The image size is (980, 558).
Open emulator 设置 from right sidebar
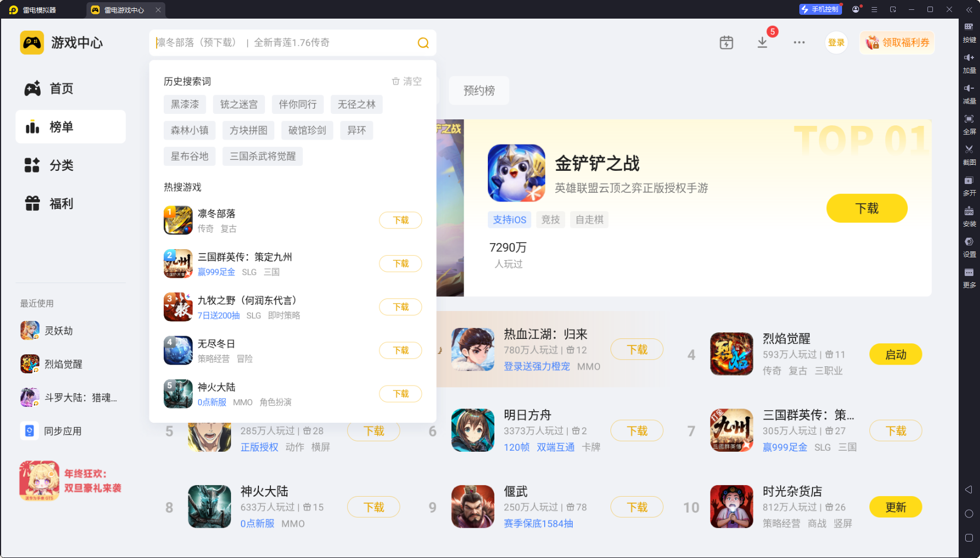969,247
